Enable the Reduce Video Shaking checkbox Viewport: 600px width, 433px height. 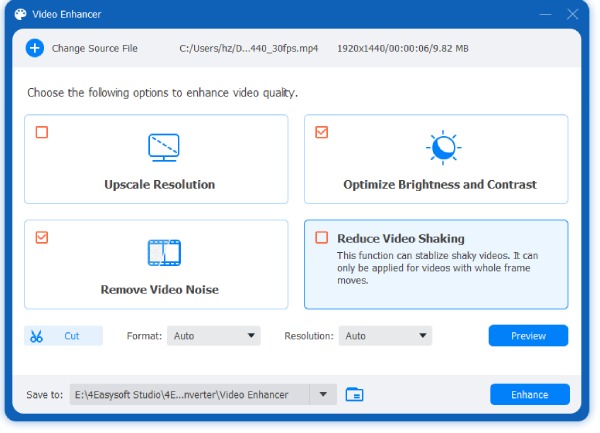[321, 238]
